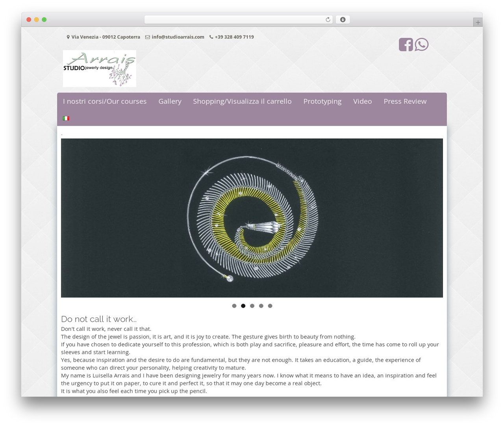504x427 pixels.
Task: Open the Video menu item
Action: (x=362, y=101)
